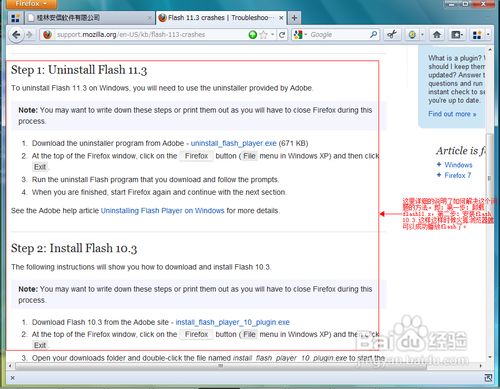The height and width of the screenshot is (389, 500).
Task: Click the green circle icon in address bar
Action: pyautogui.click(x=253, y=34)
